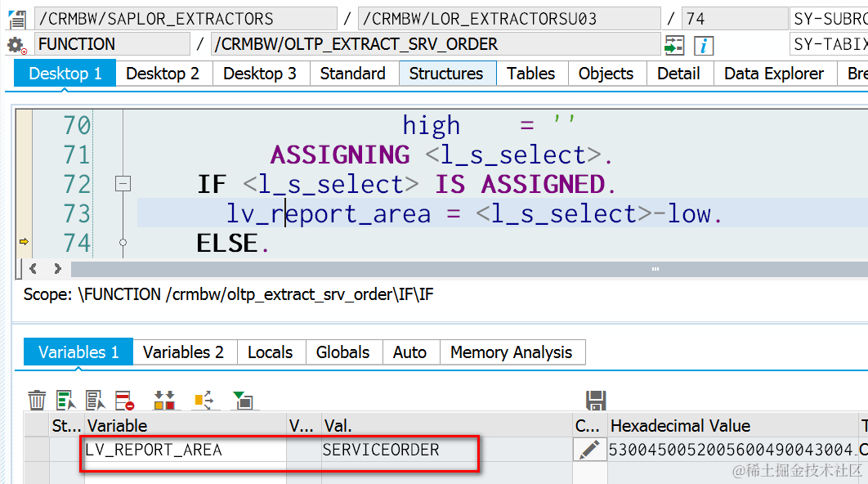Open the Data Explorer tab
Viewport: 868px width, 484px height.
774,74
